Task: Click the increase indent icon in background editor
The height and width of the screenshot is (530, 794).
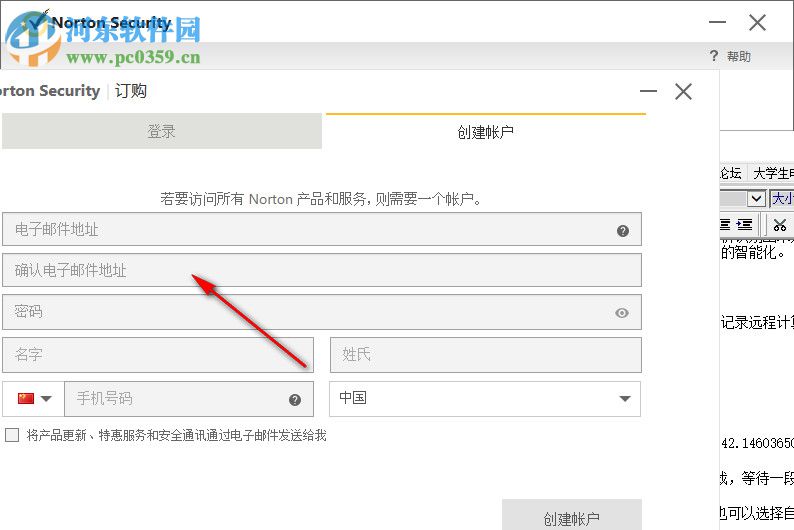Action: tap(744, 224)
